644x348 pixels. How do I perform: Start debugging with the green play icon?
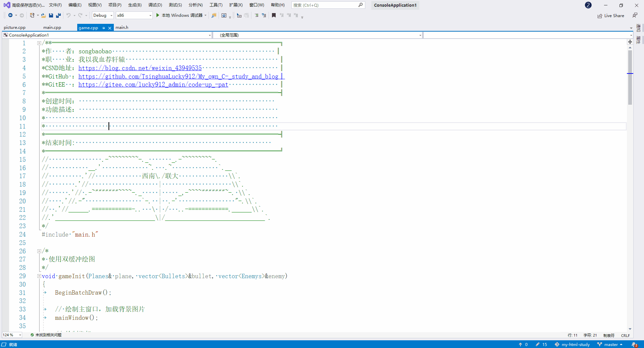coord(158,15)
